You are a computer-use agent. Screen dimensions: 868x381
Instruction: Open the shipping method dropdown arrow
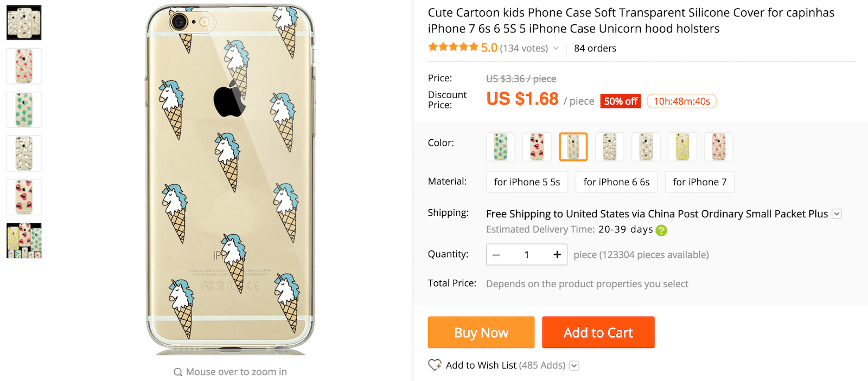click(x=837, y=214)
